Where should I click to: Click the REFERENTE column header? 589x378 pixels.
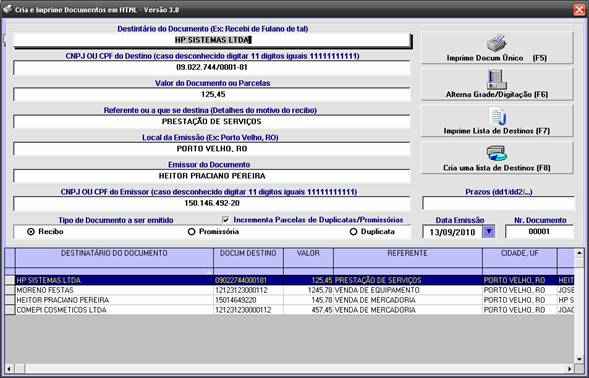pyautogui.click(x=408, y=257)
